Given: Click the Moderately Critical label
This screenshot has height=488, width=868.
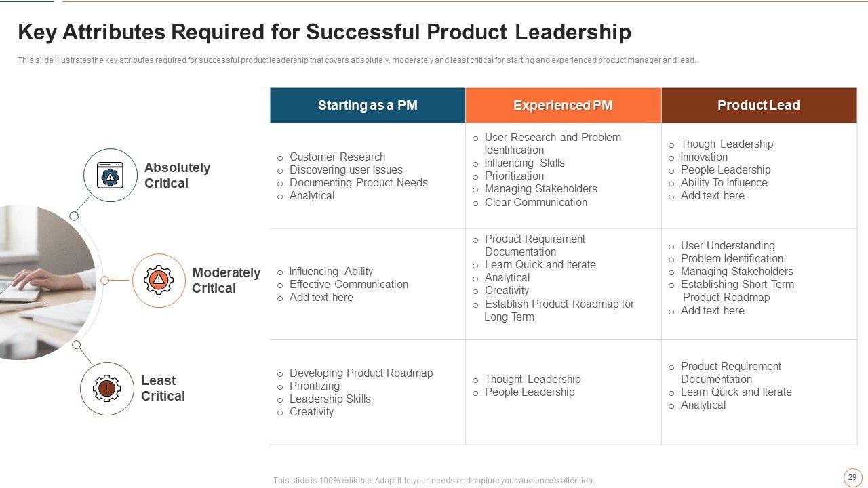Looking at the screenshot, I should 225,281.
